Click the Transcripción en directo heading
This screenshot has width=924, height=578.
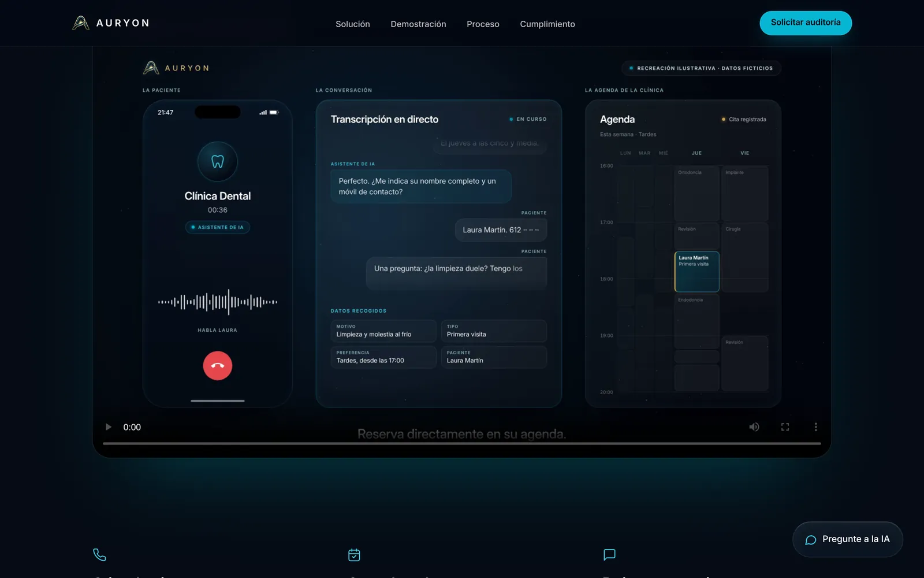click(385, 119)
